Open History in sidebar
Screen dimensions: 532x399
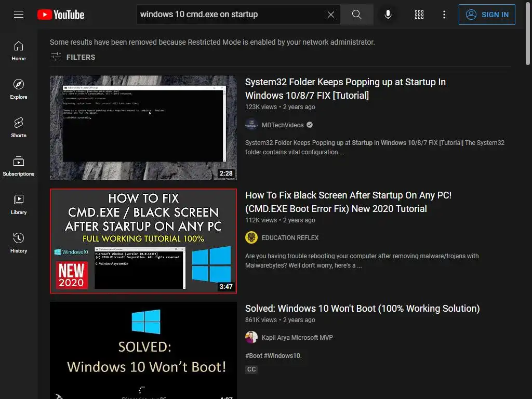[19, 243]
